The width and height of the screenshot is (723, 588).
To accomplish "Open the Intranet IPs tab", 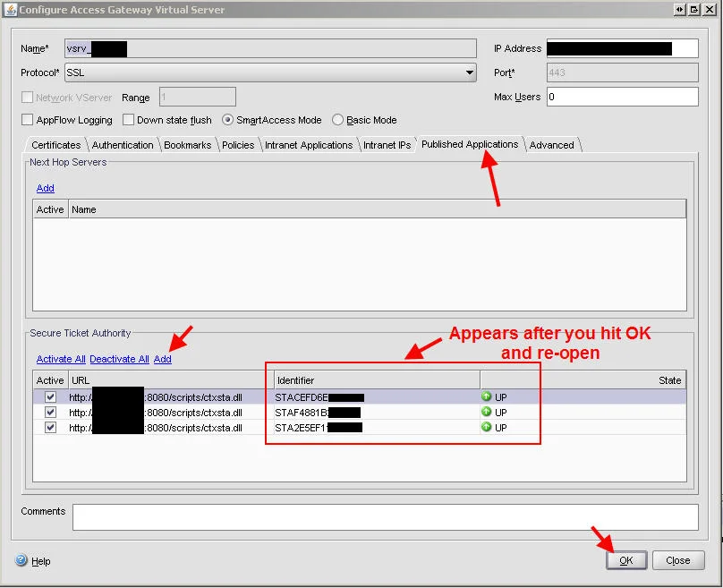I will (x=387, y=145).
